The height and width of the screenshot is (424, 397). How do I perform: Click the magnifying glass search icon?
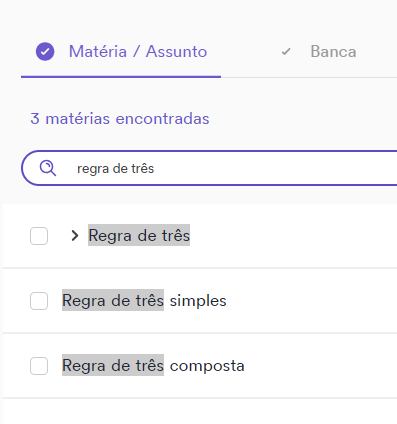point(48,168)
